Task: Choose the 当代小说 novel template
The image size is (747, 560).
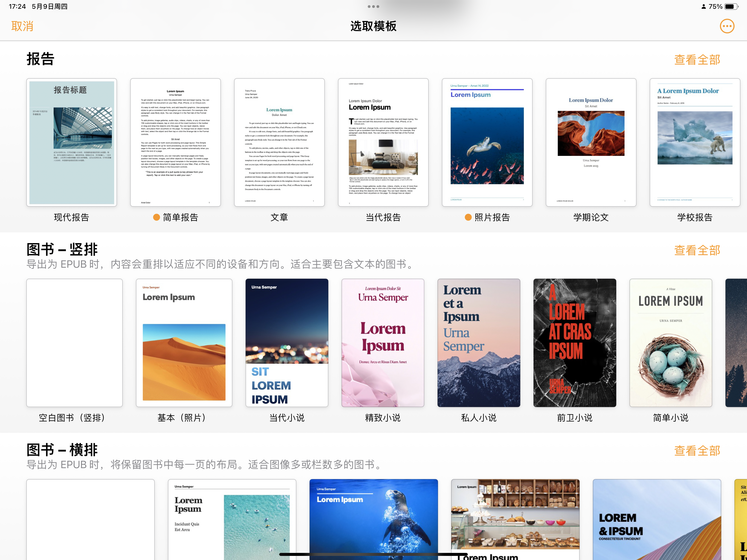Action: 287,343
